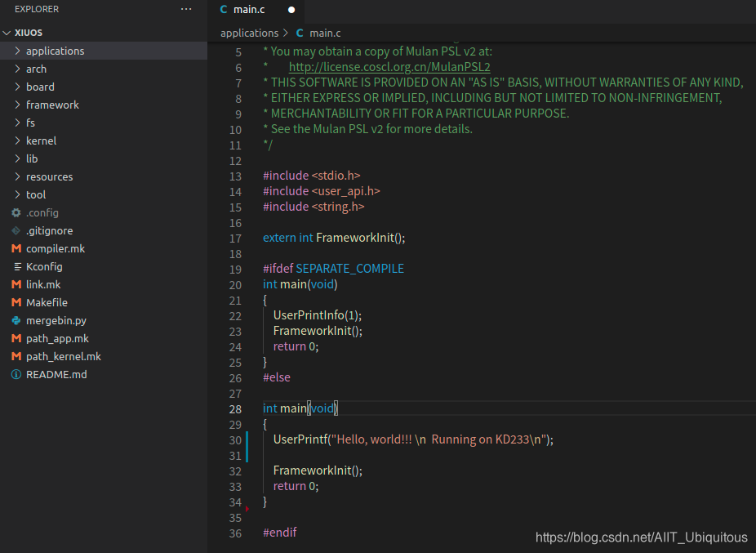Click line number 28 in gutter
The width and height of the screenshot is (756, 553).
click(x=235, y=409)
